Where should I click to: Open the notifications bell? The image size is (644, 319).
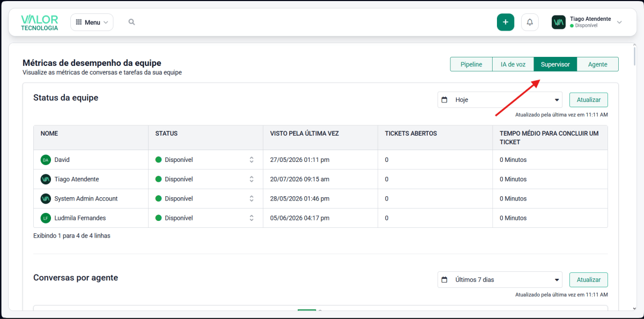pos(530,22)
